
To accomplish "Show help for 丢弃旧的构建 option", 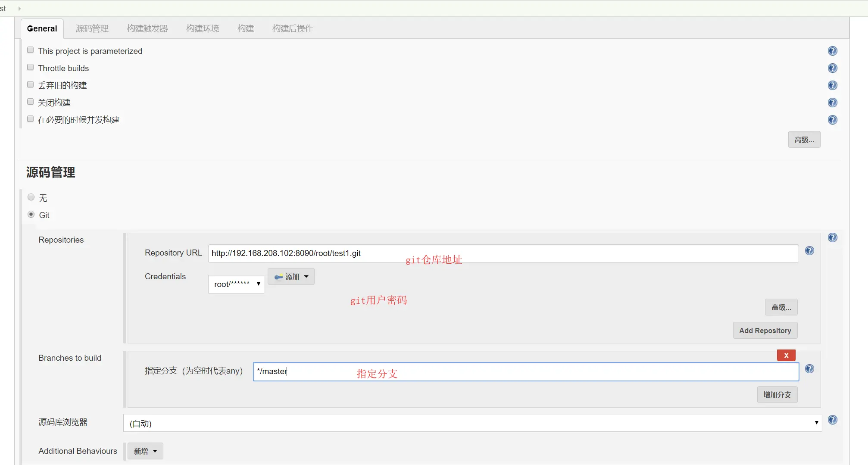I will coord(833,85).
